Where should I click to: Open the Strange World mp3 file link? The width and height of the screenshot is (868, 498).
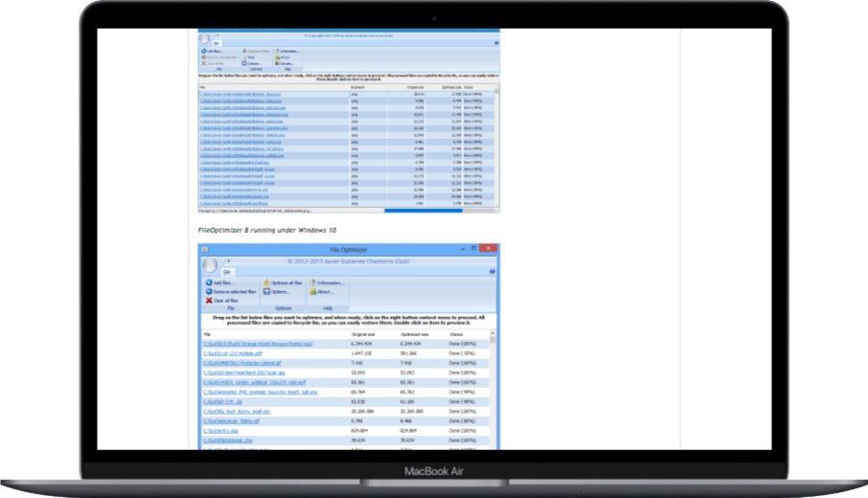pyautogui.click(x=258, y=344)
